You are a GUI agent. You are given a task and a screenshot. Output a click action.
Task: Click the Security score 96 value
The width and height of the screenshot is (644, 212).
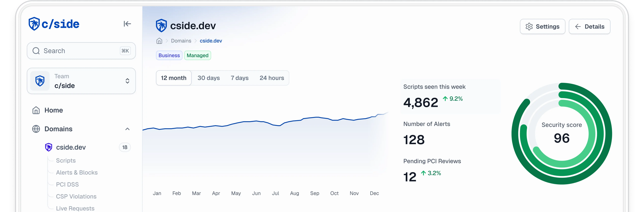click(562, 138)
